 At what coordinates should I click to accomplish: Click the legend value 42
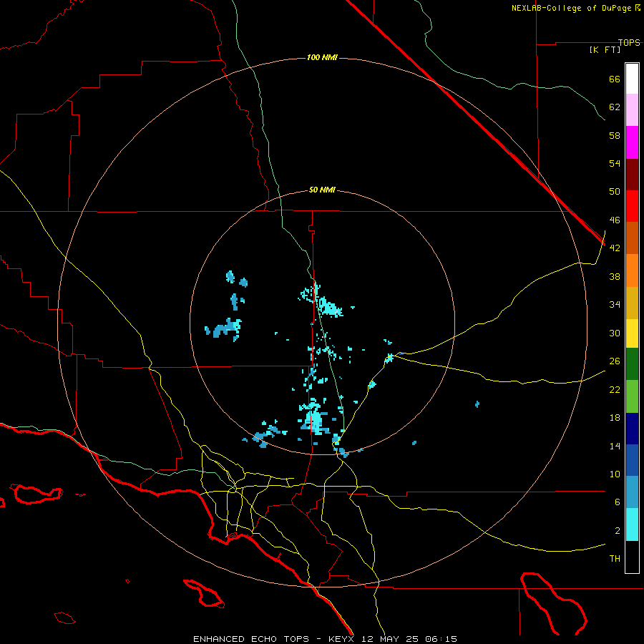coord(615,248)
